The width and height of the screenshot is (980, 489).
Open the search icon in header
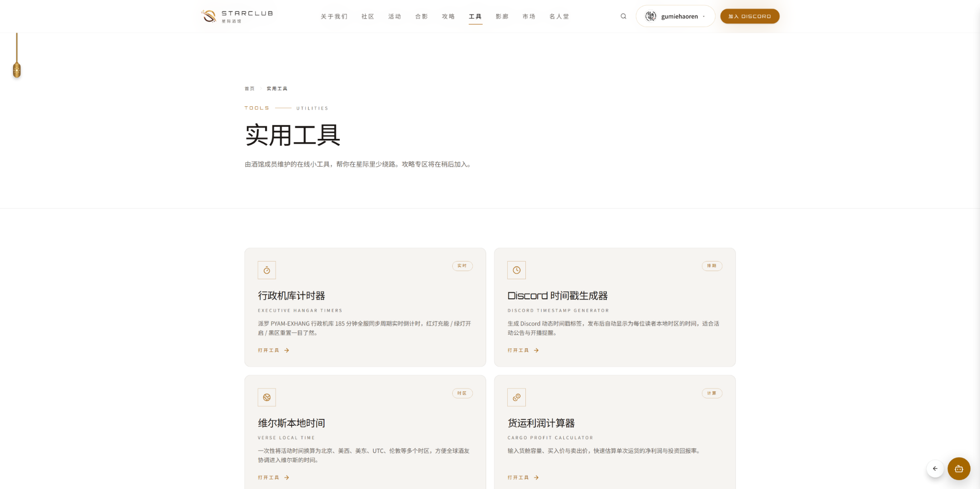point(623,16)
